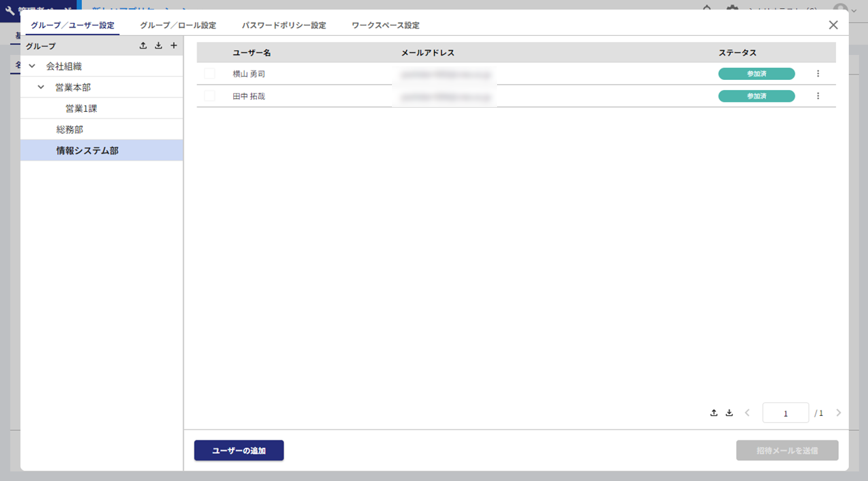
Task: Collapse the 営業本部 tree node
Action: (41, 87)
